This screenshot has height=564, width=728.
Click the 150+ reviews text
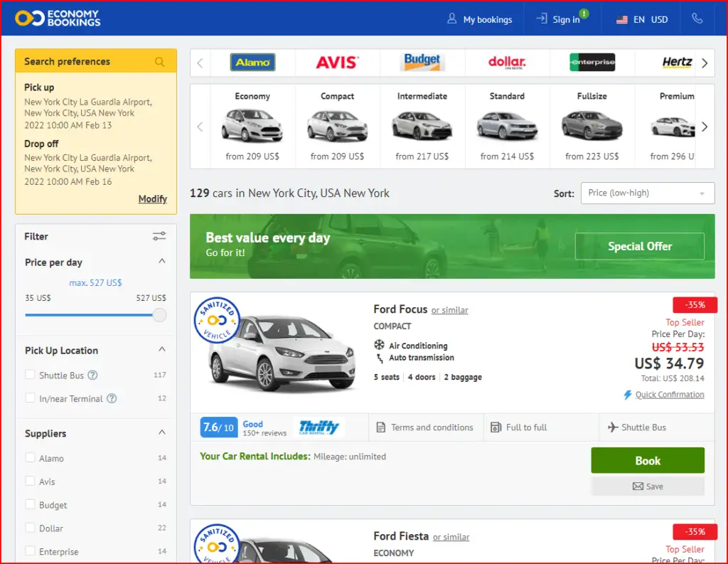click(264, 433)
